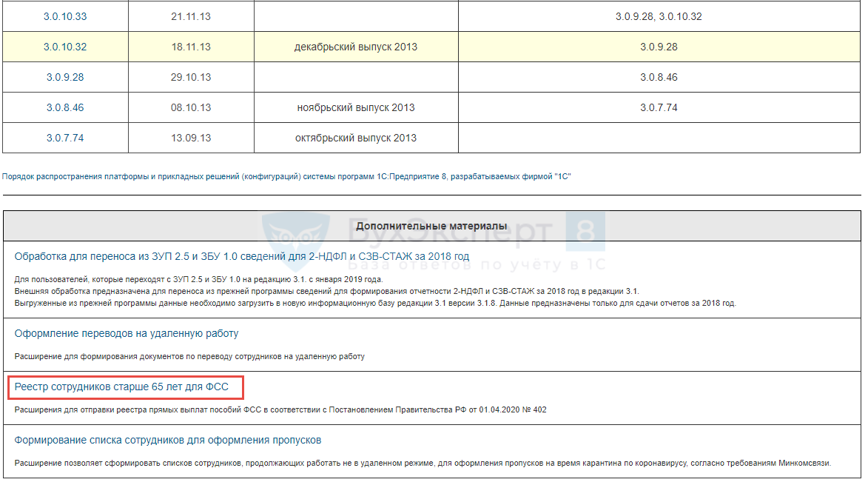Open version 3.0.10.33 link in first column
The width and height of the screenshot is (868, 485).
(65, 16)
